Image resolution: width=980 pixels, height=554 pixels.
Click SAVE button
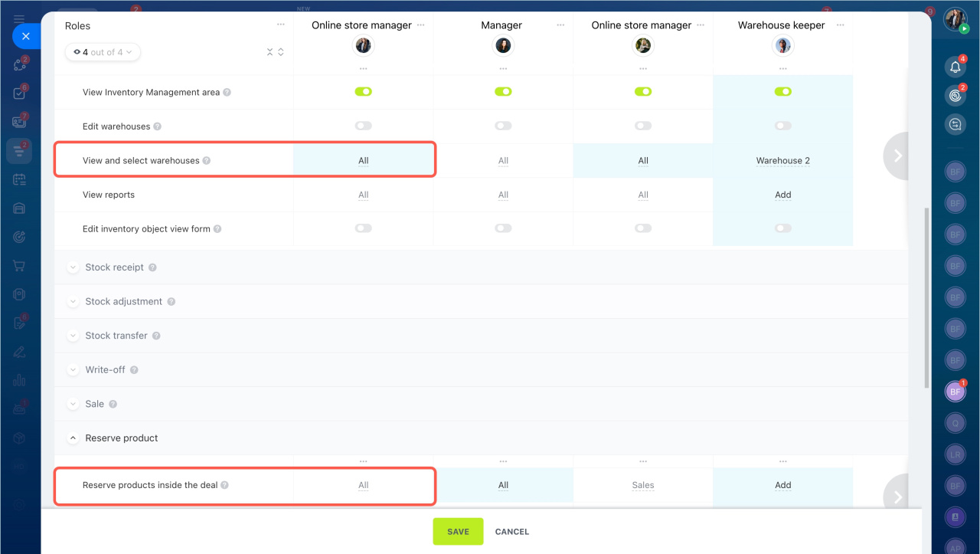458,532
